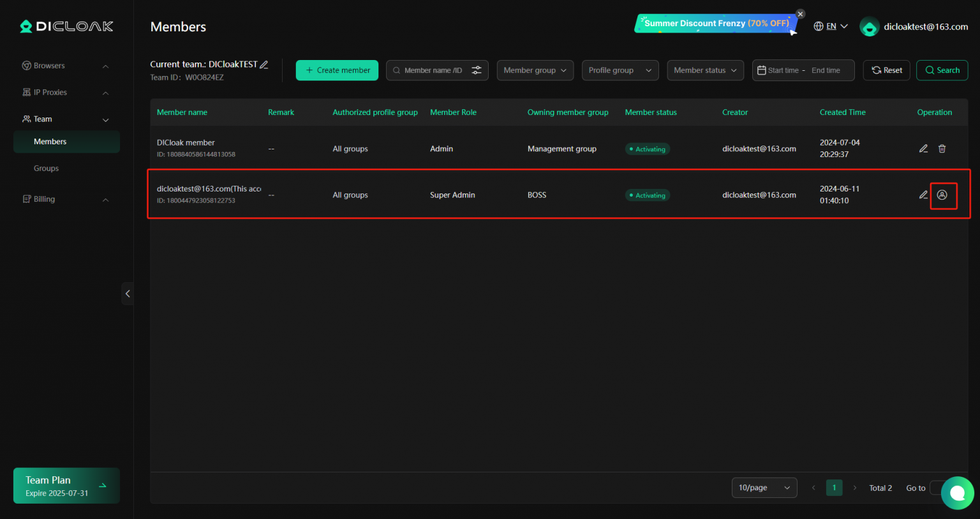980x519 pixels.
Task: Open the account avatar menu
Action: point(869,27)
